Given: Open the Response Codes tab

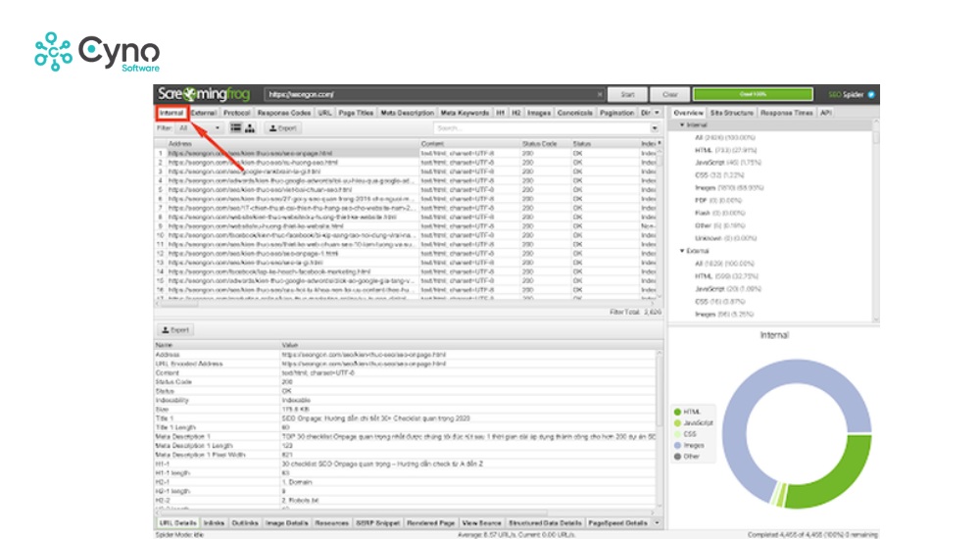Looking at the screenshot, I should (x=284, y=113).
